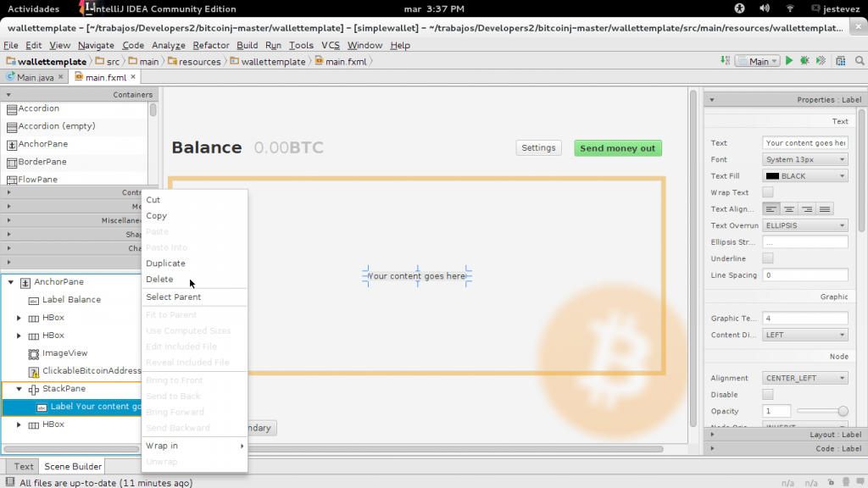Screen dimensions: 868x488
Task: Open the Font dropdown
Action: pos(805,159)
